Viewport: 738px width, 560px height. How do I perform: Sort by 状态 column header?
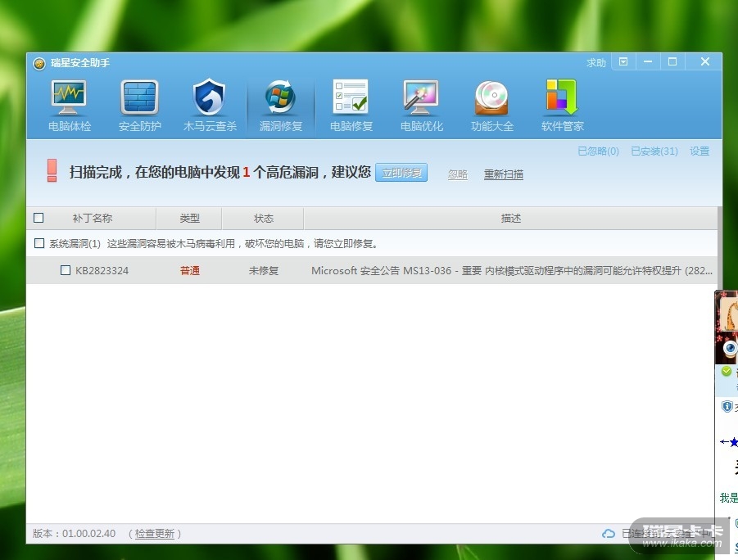264,219
